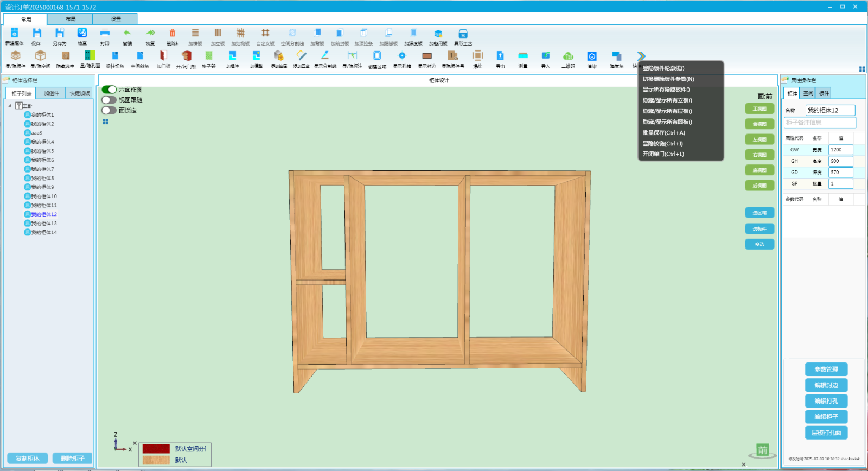The width and height of the screenshot is (868, 471).
Task: Click the 新建柜体 new cabinet icon
Action: (x=15, y=34)
